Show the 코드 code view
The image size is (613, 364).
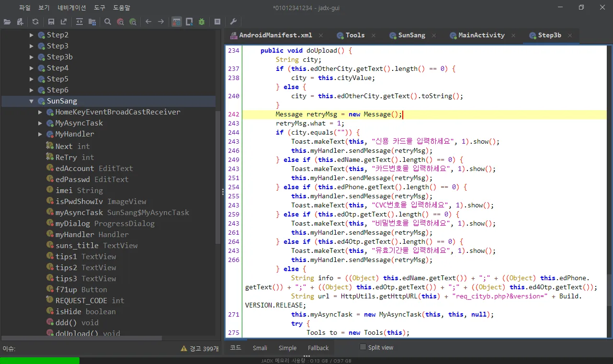point(236,348)
